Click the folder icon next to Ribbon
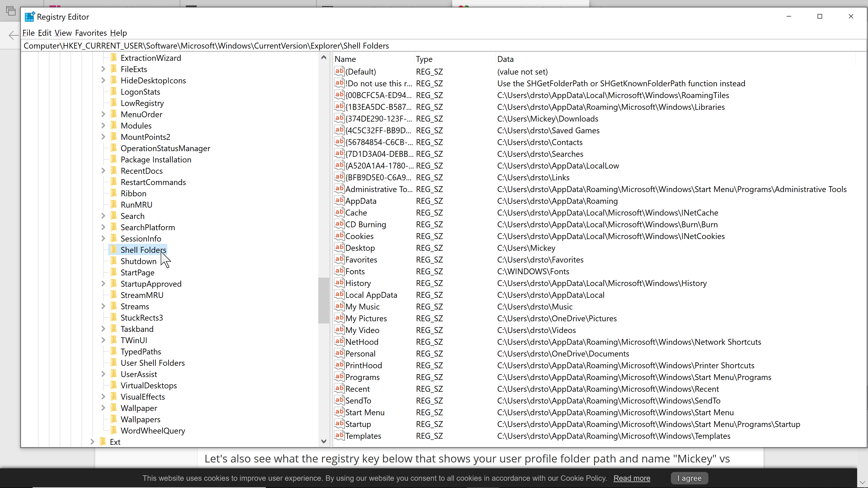 114,193
